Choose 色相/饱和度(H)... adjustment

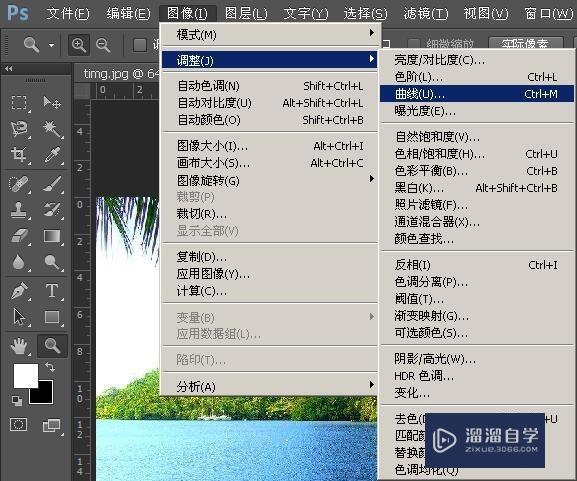tap(477, 154)
